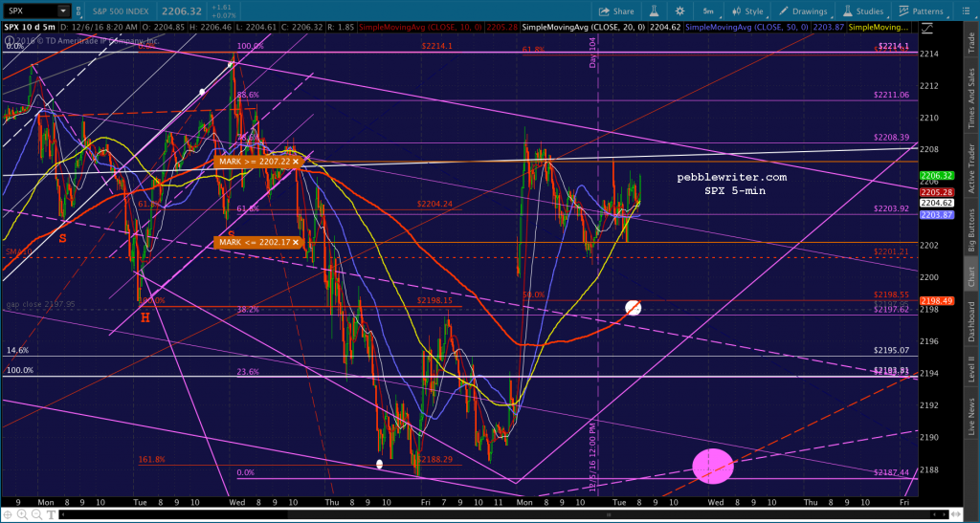Click the pan crosshair icon at bottom left
The width and height of the screenshot is (980, 523).
(9, 514)
